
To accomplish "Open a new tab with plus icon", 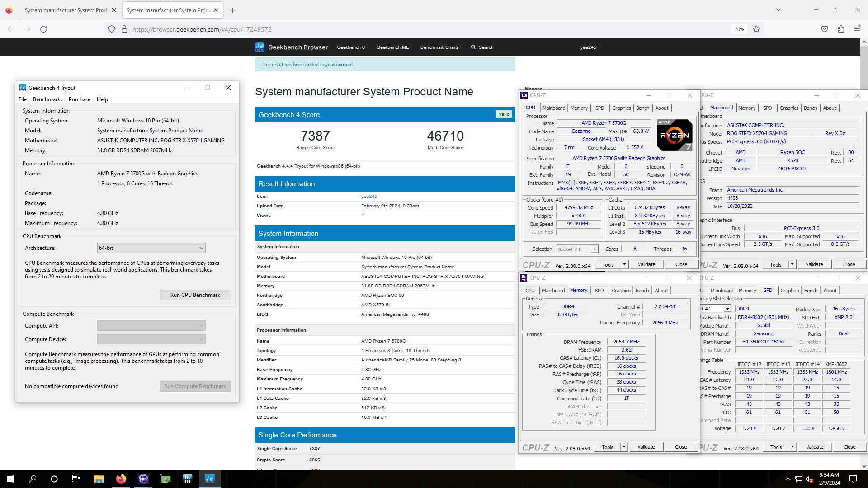I will (232, 10).
